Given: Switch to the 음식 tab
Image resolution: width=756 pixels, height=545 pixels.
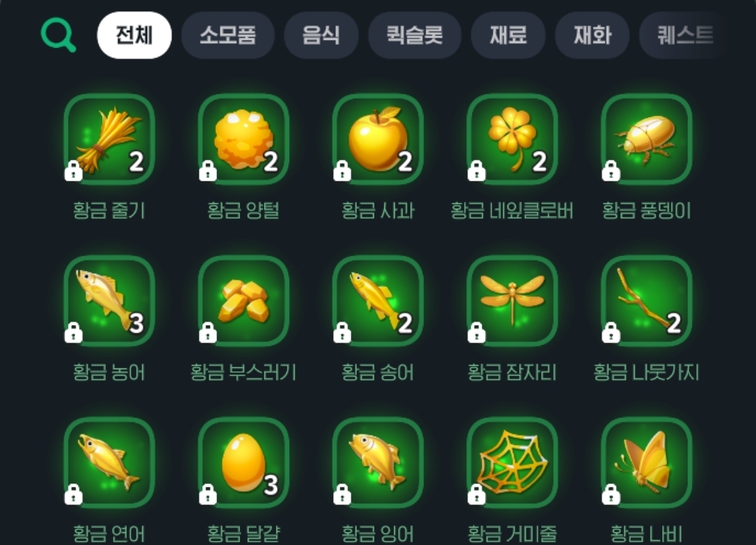Looking at the screenshot, I should coord(321,35).
